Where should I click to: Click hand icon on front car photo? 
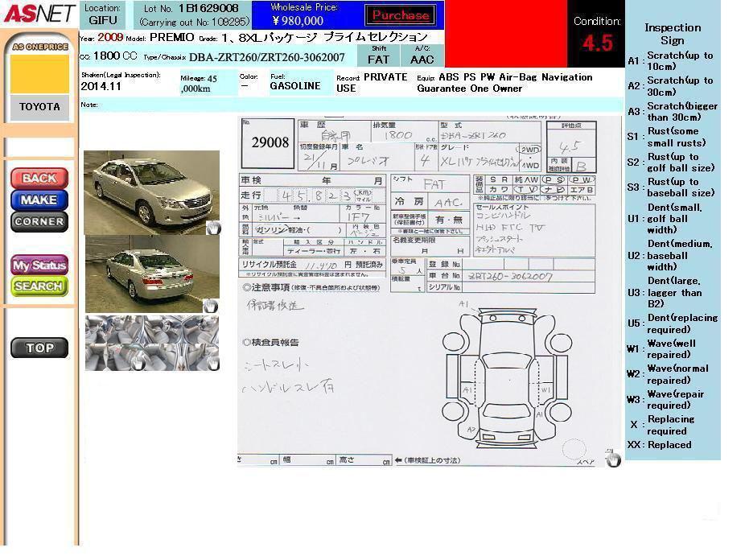212,228
